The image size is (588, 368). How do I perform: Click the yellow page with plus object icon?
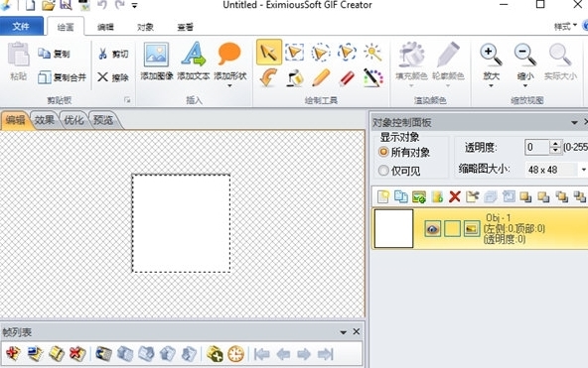pyautogui.click(x=437, y=196)
